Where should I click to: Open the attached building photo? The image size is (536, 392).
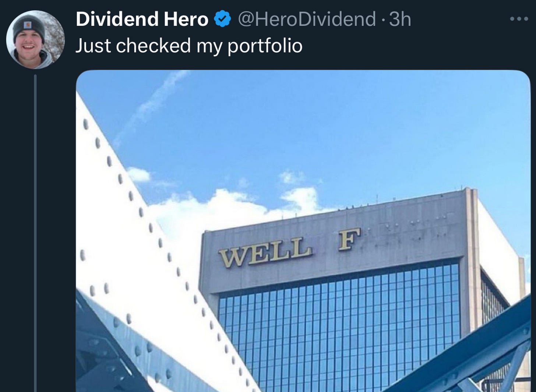[303, 231]
